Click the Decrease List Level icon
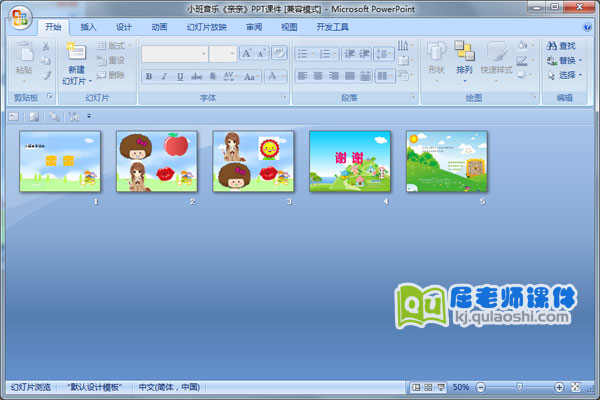Image resolution: width=600 pixels, height=400 pixels. pyautogui.click(x=349, y=54)
